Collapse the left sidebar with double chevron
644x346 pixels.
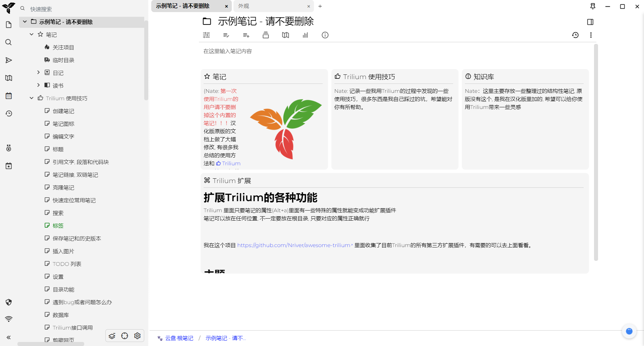[x=9, y=337]
